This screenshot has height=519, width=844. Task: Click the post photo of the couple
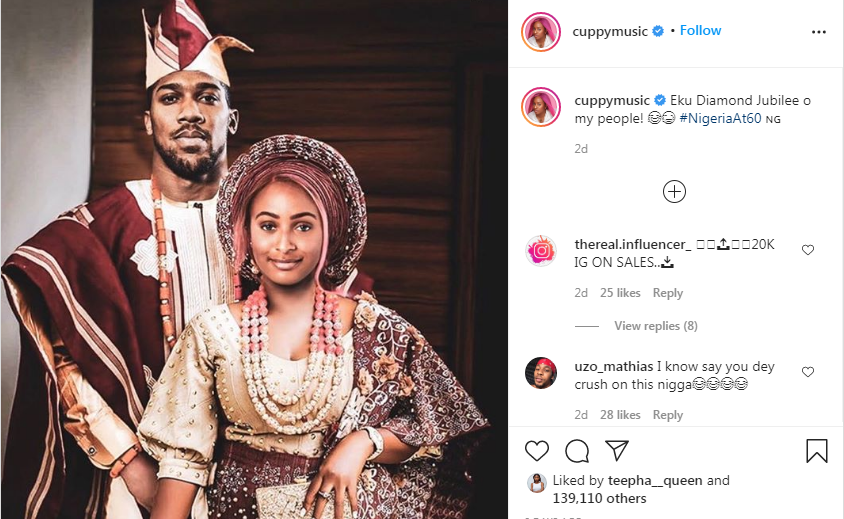[254, 259]
